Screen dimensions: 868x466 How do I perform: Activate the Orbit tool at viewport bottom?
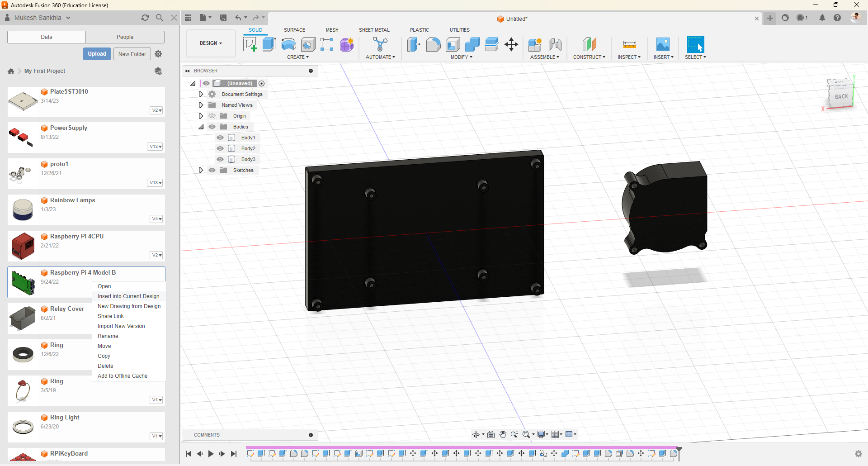(x=476, y=434)
